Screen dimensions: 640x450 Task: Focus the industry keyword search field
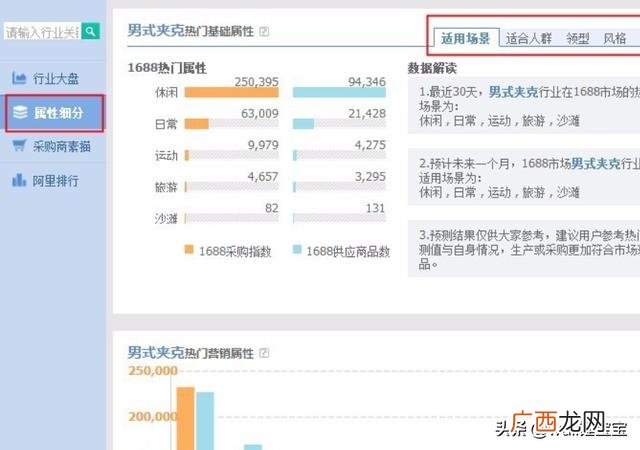[42, 31]
